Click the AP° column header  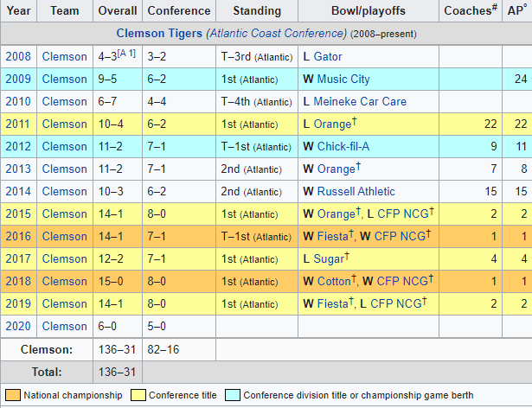tap(517, 11)
